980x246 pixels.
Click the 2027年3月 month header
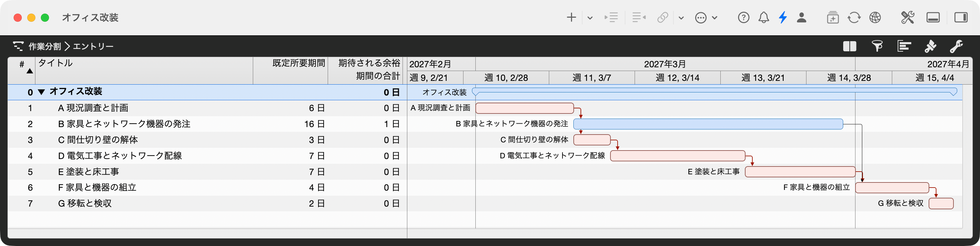[665, 64]
